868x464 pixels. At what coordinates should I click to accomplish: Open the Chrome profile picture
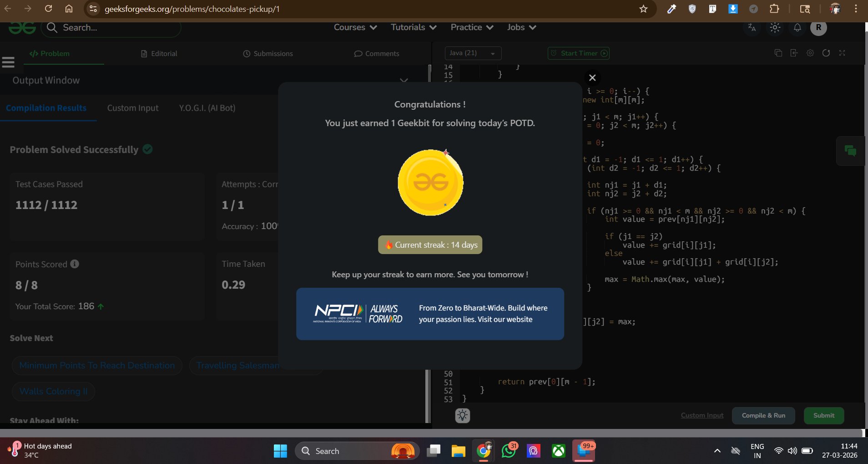click(835, 9)
